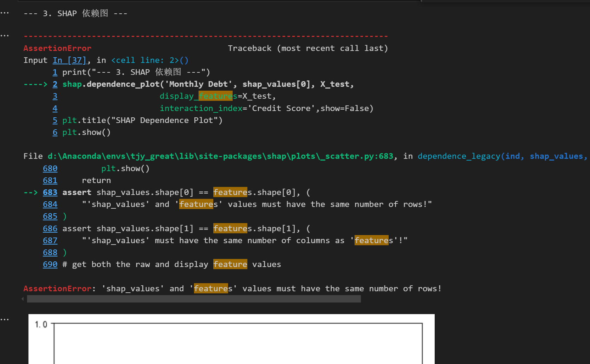Screen dimensions: 590x364
Task: Click final AssertionError message line
Action: point(232,289)
